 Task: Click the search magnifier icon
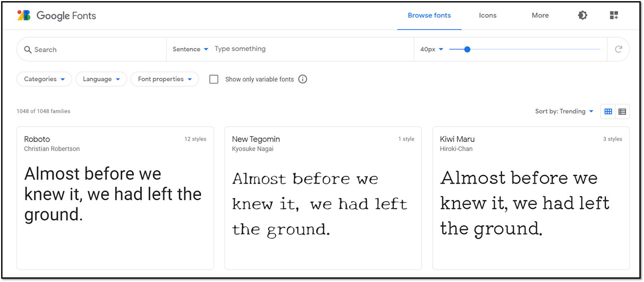click(x=28, y=50)
